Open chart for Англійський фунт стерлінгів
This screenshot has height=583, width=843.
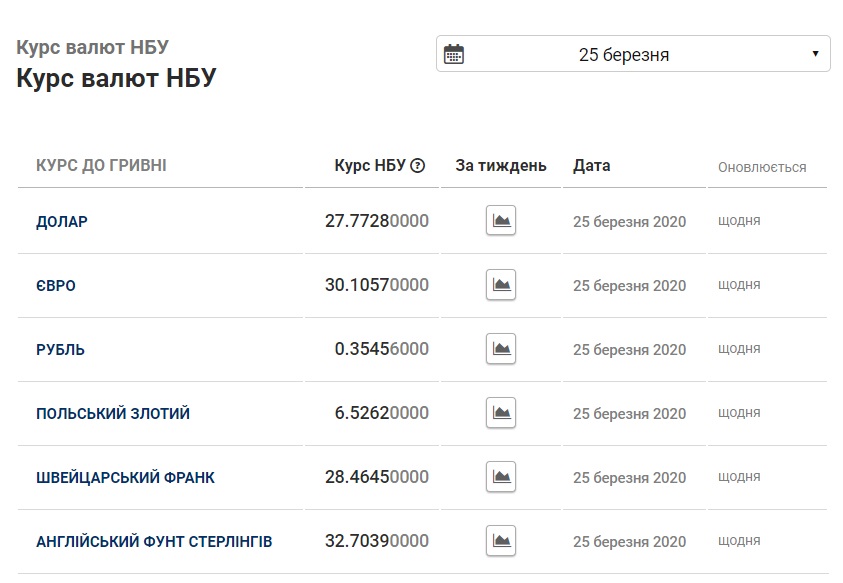tap(501, 541)
